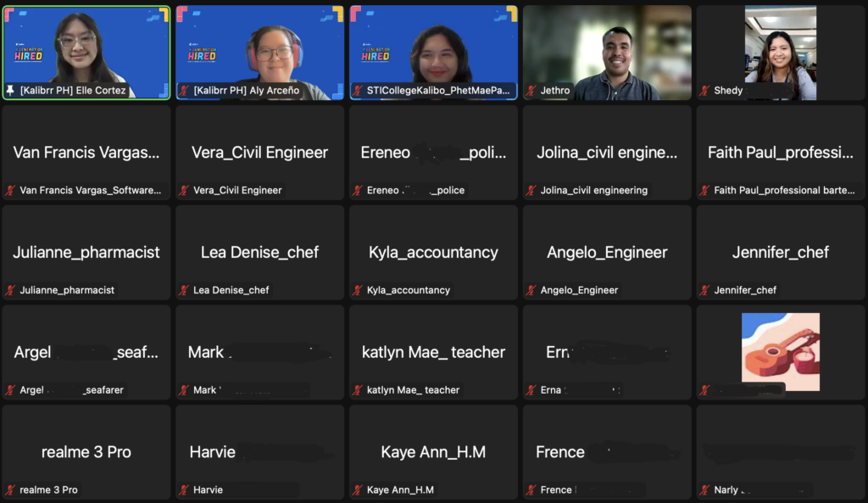The height and width of the screenshot is (503, 868).
Task: Select Jethro's video feed
Action: point(607,53)
